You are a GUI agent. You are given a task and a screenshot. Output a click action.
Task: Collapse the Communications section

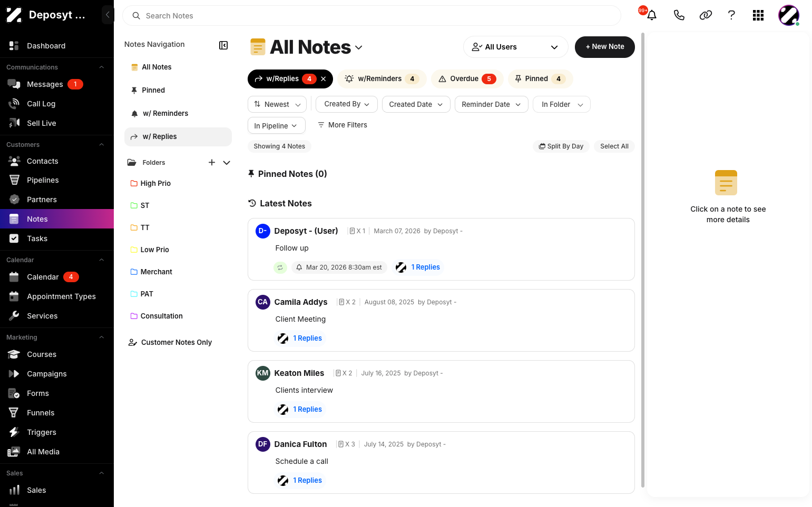[x=102, y=67]
